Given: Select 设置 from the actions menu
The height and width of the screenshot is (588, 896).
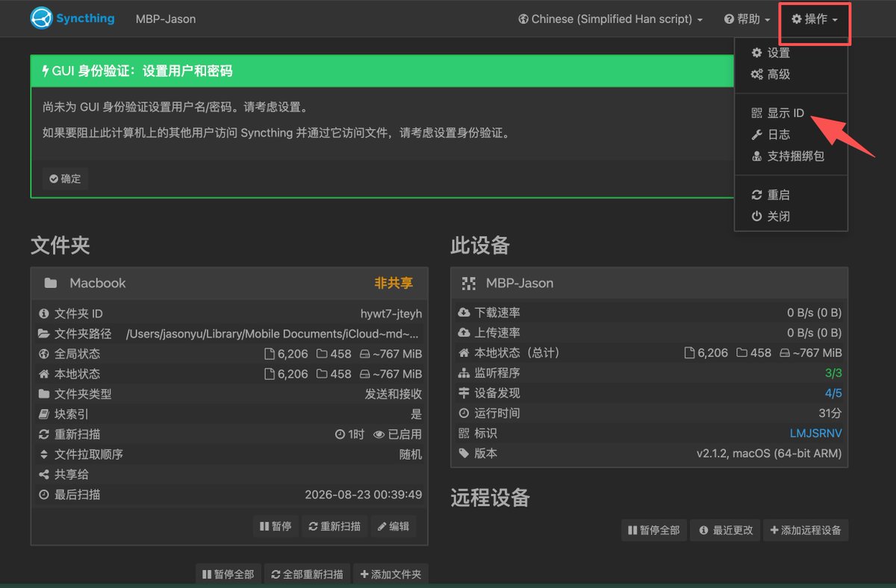Looking at the screenshot, I should [x=791, y=53].
